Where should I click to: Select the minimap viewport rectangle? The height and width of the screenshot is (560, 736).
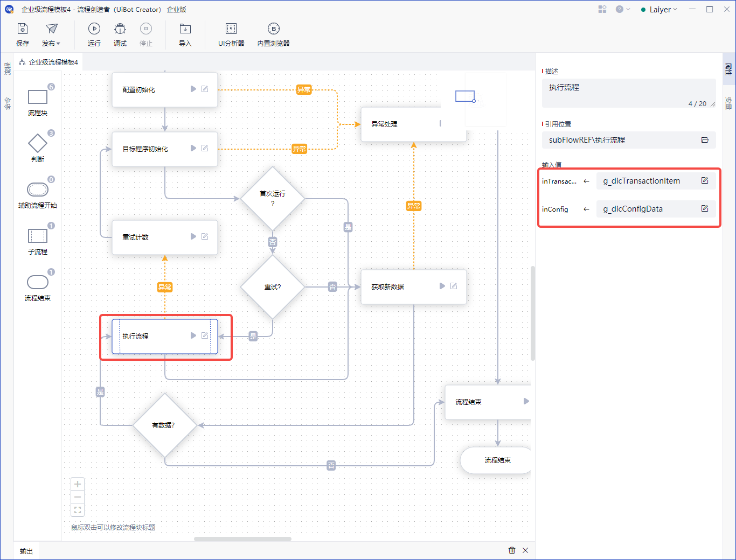click(x=465, y=96)
